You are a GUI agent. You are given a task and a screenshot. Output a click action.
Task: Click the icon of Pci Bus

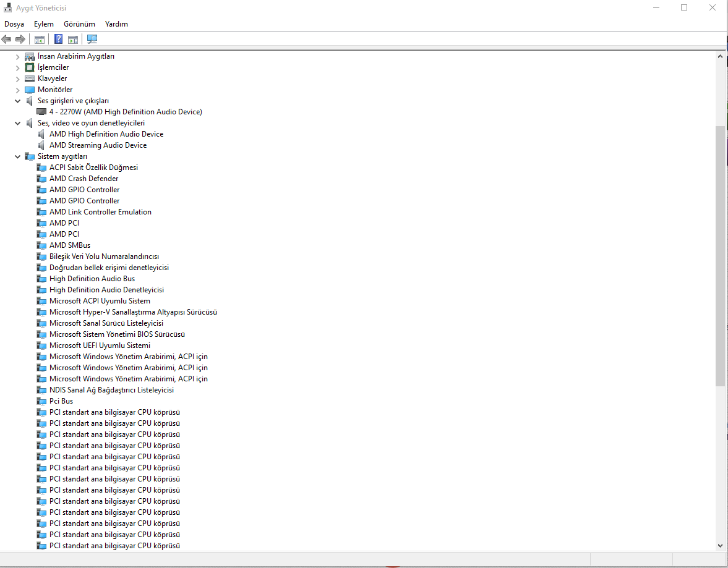(41, 401)
